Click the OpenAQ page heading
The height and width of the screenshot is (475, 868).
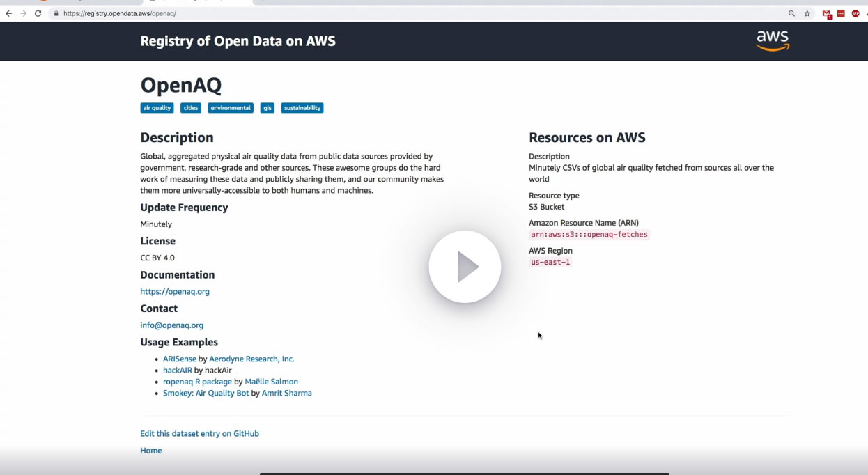click(181, 85)
